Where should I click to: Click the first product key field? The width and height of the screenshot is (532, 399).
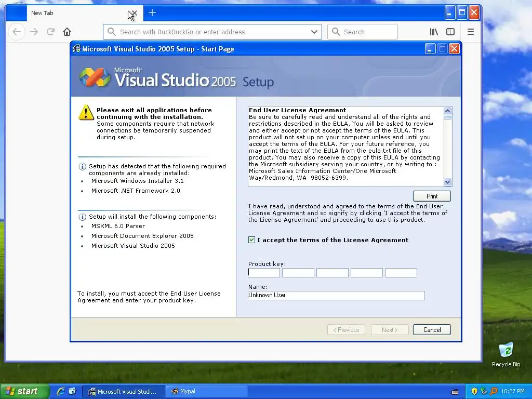pos(264,273)
